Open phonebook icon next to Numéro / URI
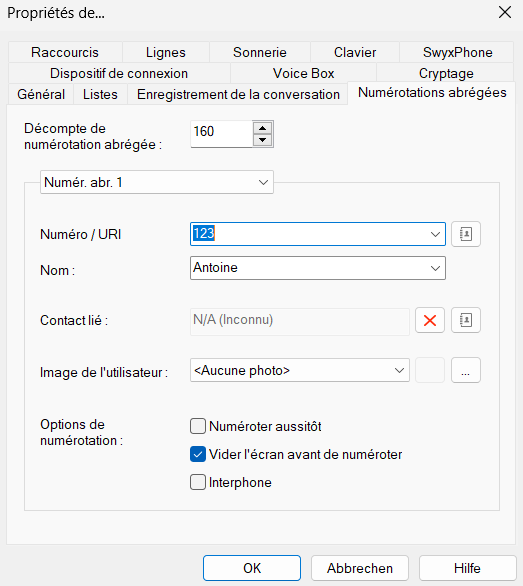Screen dimensions: 523x586 tap(466, 234)
